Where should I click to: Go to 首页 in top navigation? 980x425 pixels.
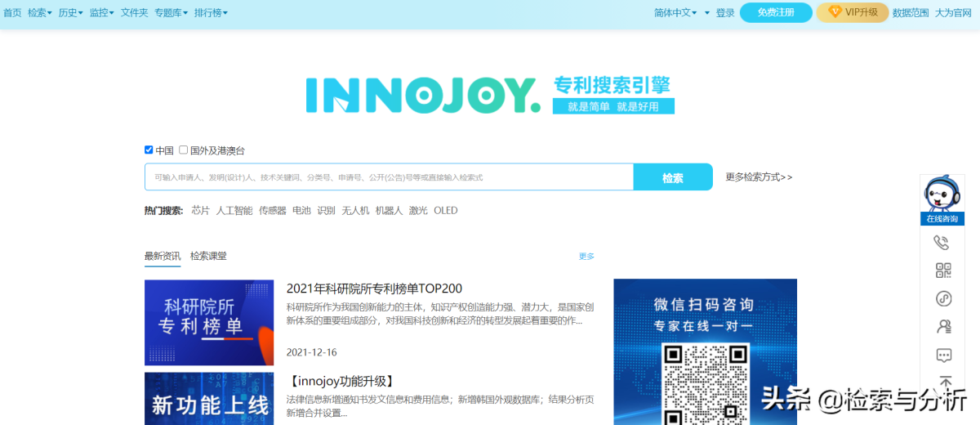[x=12, y=13]
